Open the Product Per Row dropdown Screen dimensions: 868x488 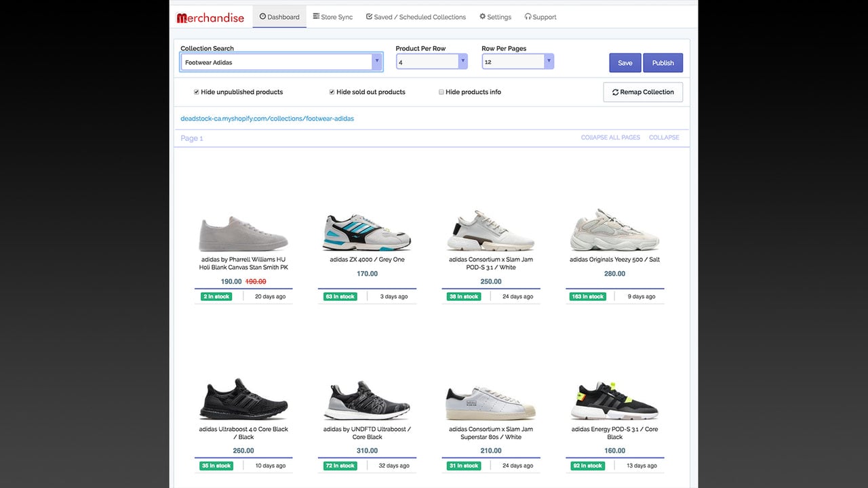click(x=432, y=62)
